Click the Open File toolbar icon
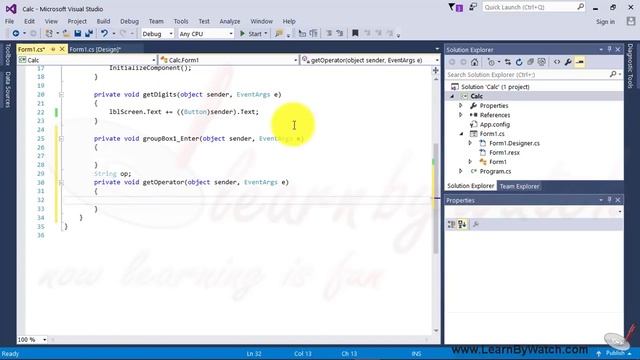This screenshot has height=360, width=640. (66, 33)
